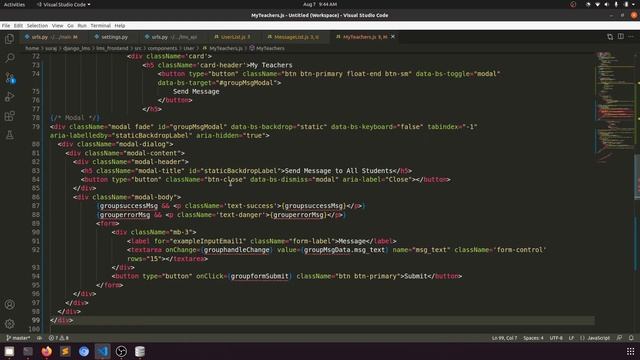Open the Selection menu

37,25
